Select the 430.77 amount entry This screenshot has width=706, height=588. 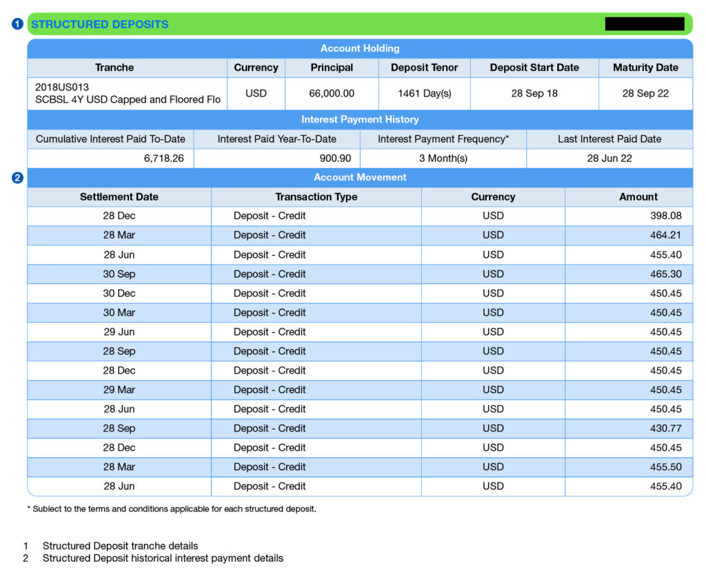[665, 428]
